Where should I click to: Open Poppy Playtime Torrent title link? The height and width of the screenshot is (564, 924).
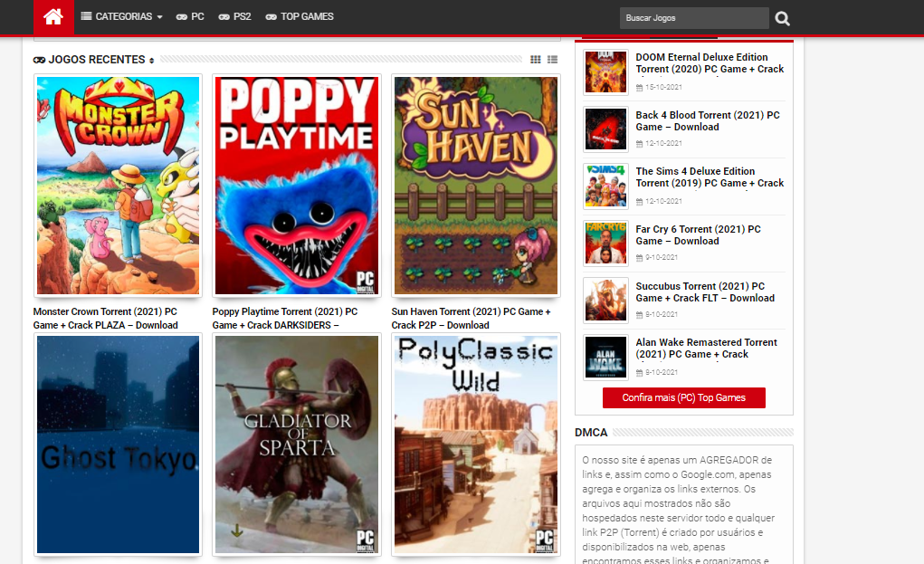285,319
